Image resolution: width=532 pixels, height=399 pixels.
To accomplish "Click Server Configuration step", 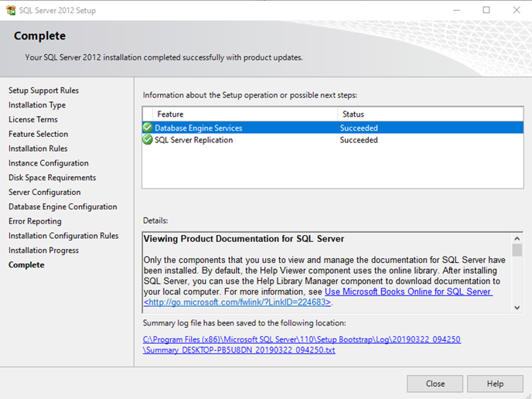I will coord(44,192).
